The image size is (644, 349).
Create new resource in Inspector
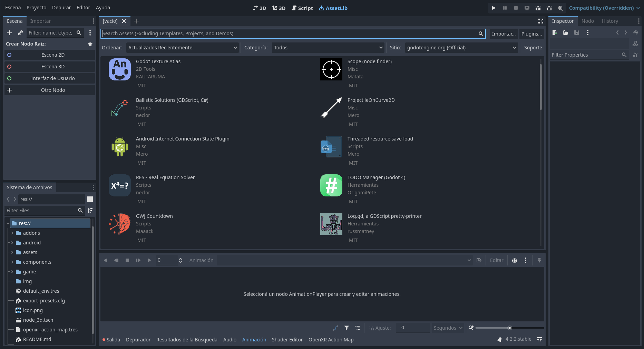[x=555, y=32]
